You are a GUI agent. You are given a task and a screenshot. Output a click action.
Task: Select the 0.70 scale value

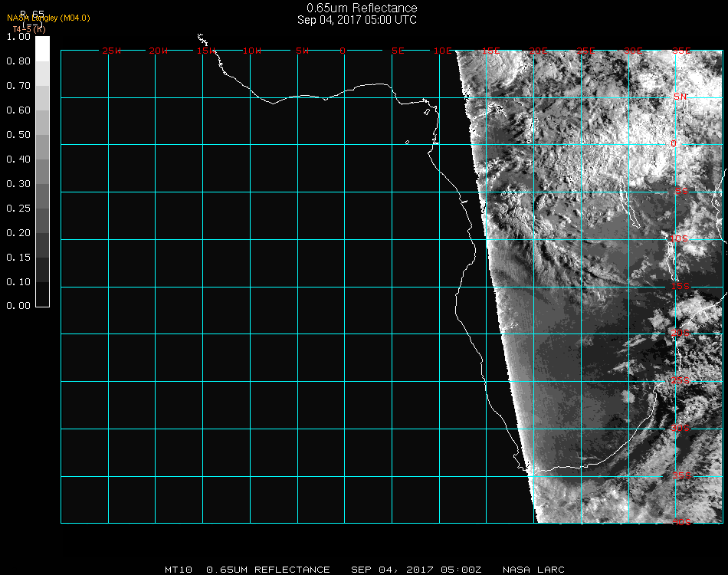click(x=18, y=86)
